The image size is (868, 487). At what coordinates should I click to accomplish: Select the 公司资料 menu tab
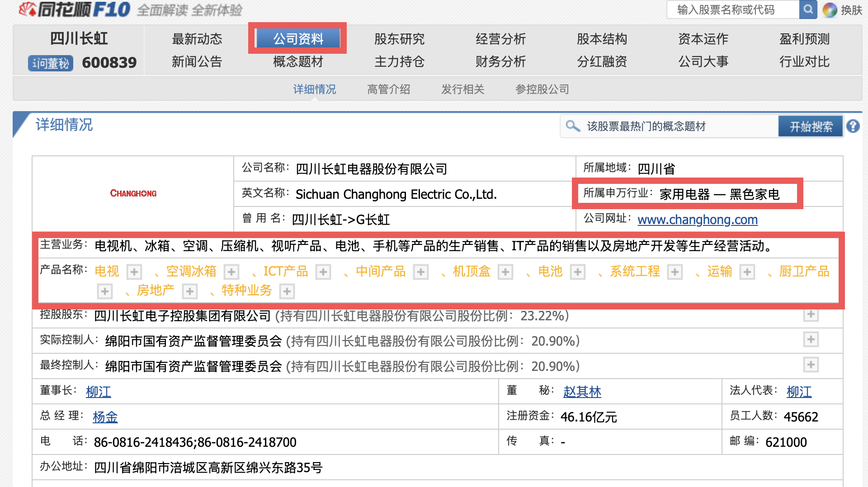[298, 38]
